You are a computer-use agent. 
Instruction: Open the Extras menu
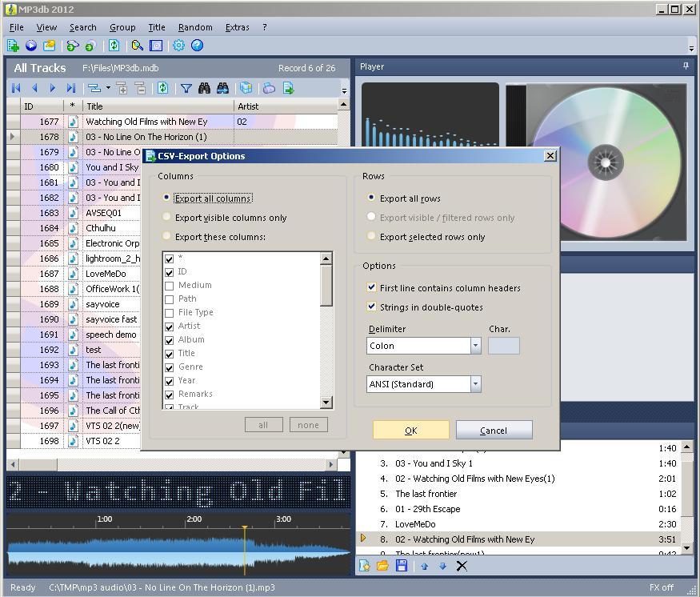237,27
